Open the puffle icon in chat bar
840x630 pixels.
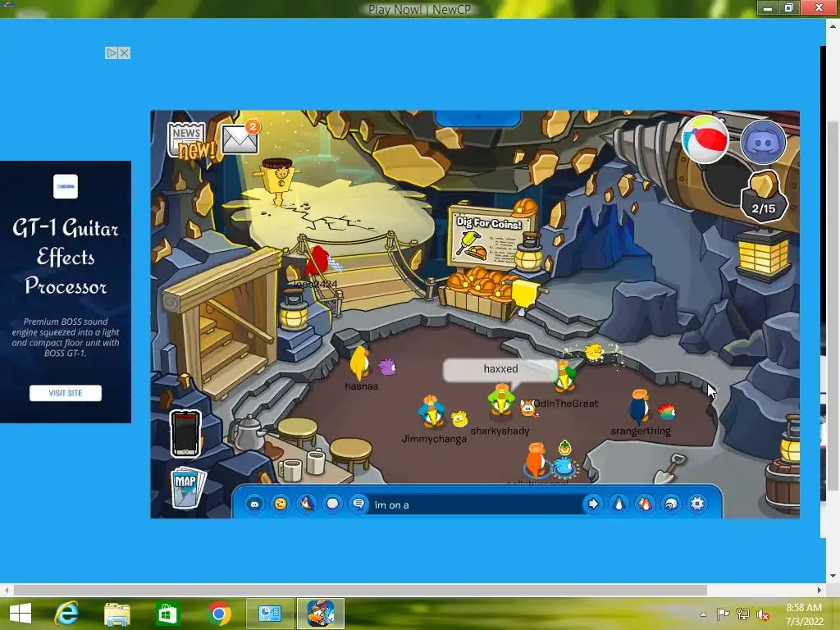click(254, 504)
